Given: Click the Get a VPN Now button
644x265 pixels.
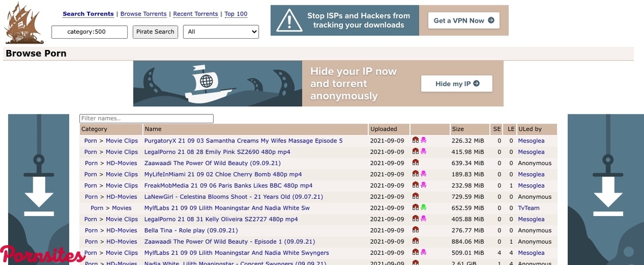Looking at the screenshot, I should 463,20.
